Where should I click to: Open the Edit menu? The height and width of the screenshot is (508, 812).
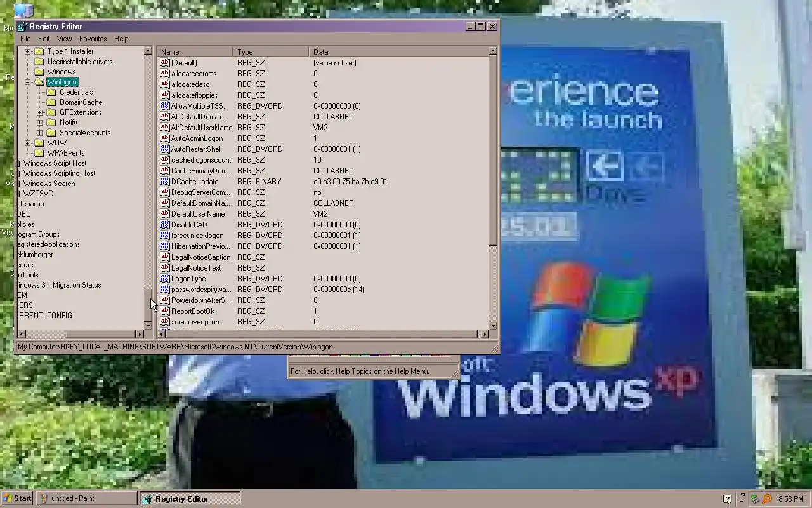pos(44,39)
